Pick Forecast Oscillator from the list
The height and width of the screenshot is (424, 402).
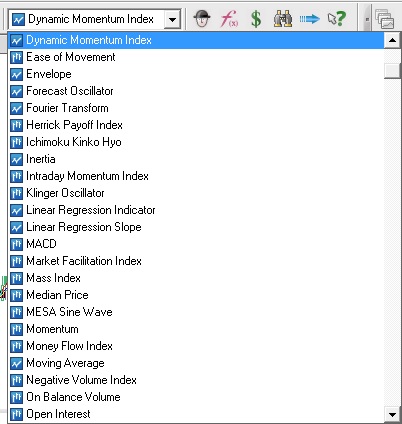pos(196,91)
